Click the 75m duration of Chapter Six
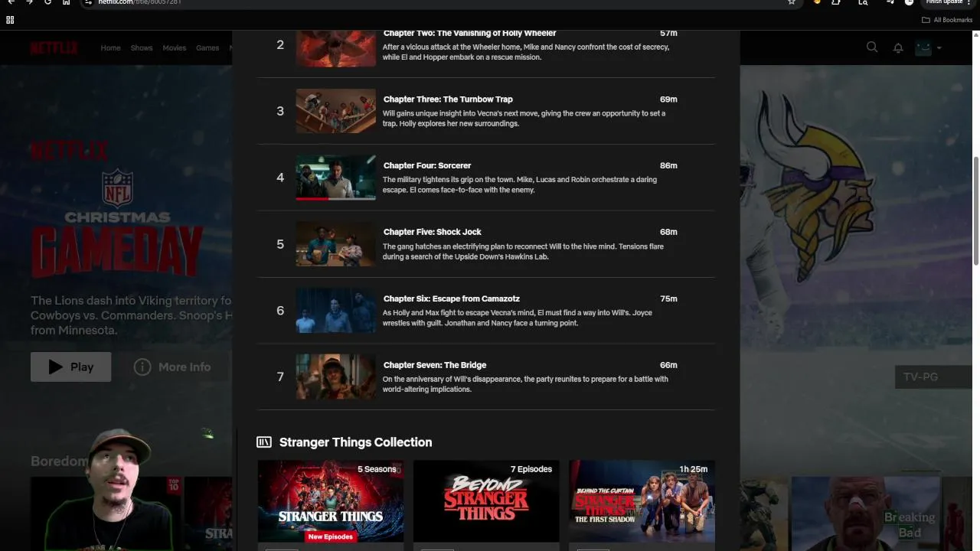 point(668,298)
